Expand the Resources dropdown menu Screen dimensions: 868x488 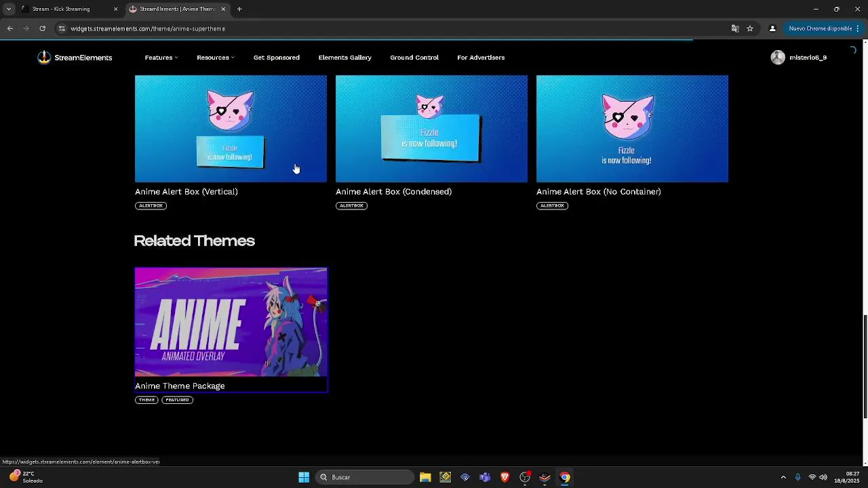click(216, 58)
